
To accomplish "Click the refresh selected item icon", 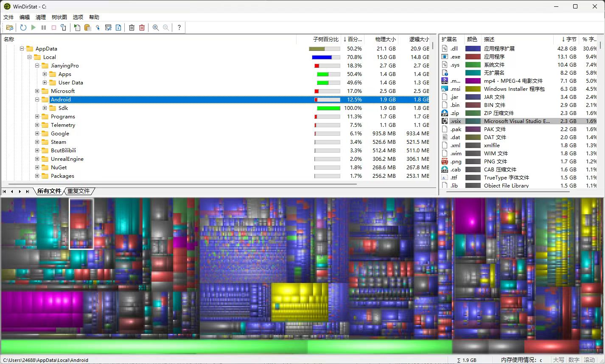I will pos(64,28).
